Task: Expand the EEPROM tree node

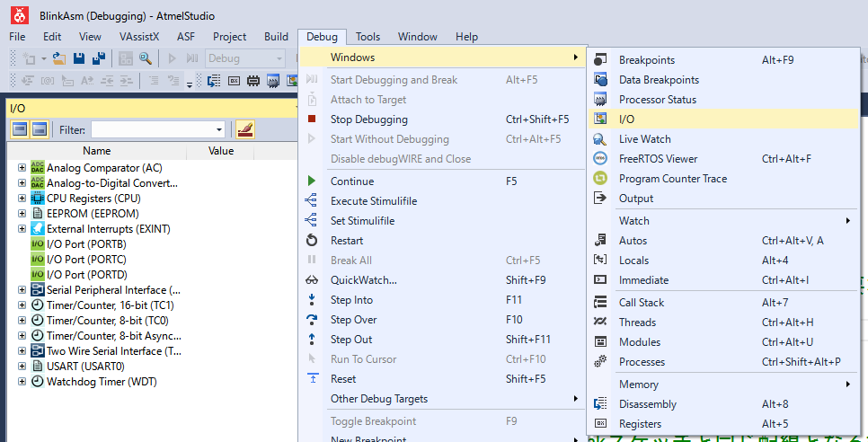Action: coord(22,213)
